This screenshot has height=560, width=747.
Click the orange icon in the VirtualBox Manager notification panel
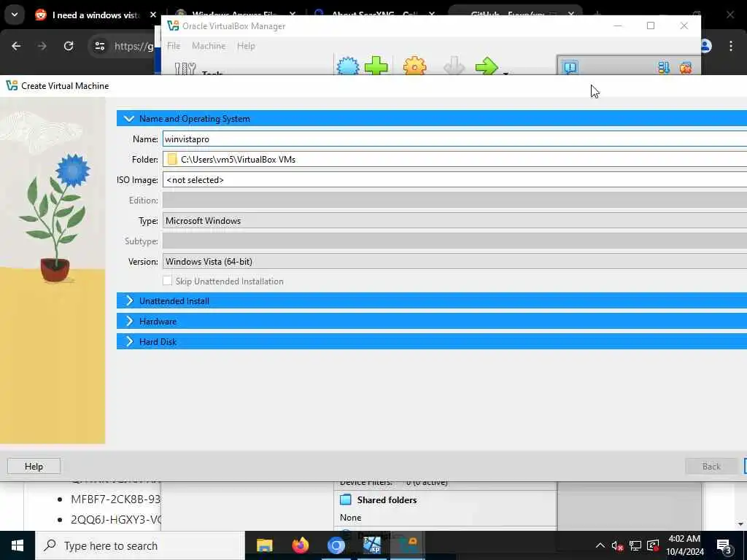coord(686,68)
